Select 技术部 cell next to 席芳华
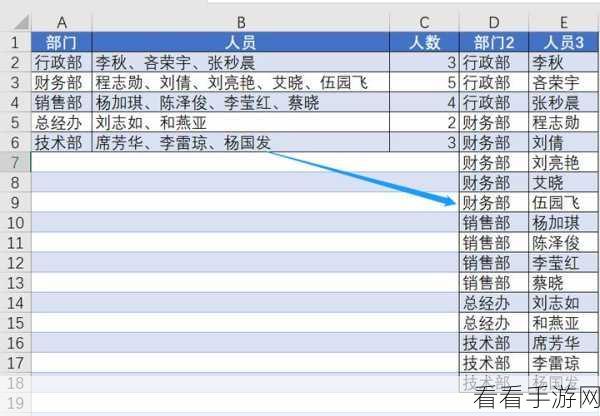The height and width of the screenshot is (416, 600). (x=494, y=343)
